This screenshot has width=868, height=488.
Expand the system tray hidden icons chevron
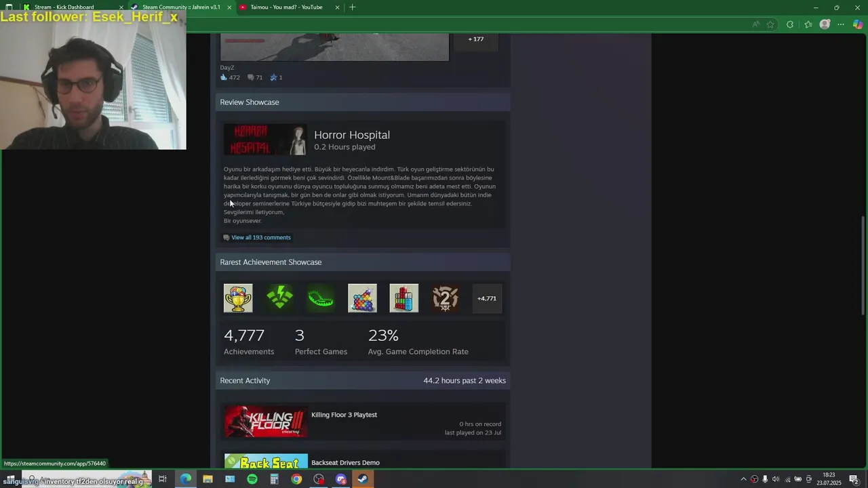(743, 479)
